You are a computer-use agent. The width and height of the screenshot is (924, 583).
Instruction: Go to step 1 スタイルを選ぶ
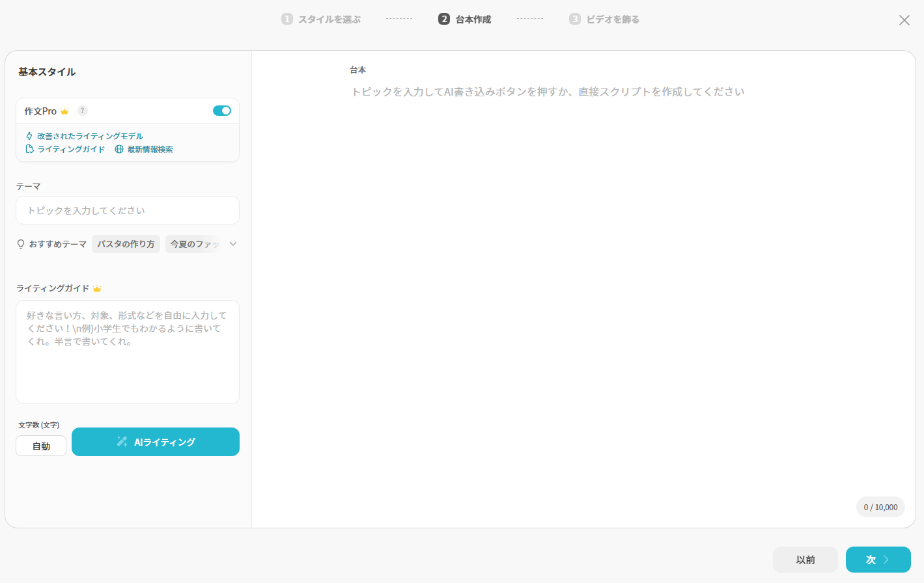click(321, 20)
